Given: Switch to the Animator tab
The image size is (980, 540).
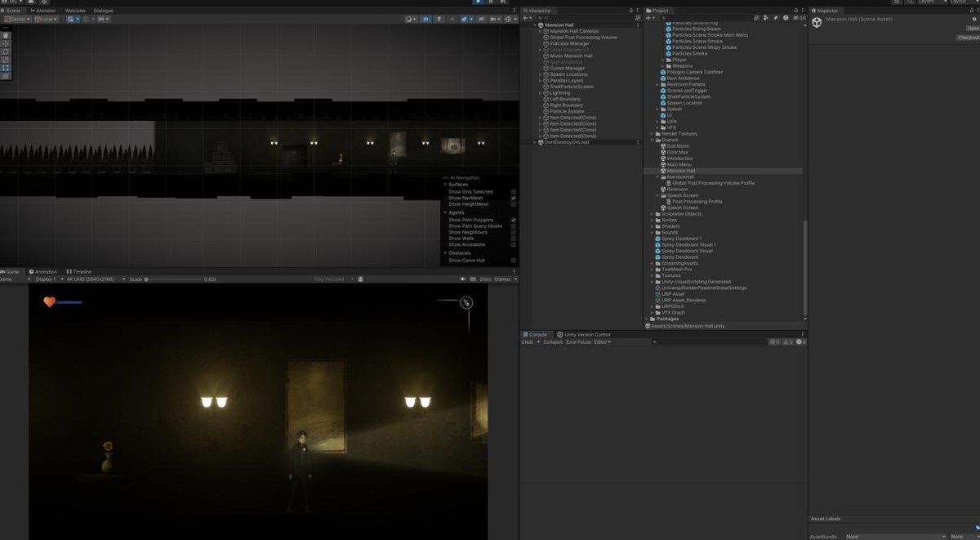Looking at the screenshot, I should pyautogui.click(x=43, y=11).
